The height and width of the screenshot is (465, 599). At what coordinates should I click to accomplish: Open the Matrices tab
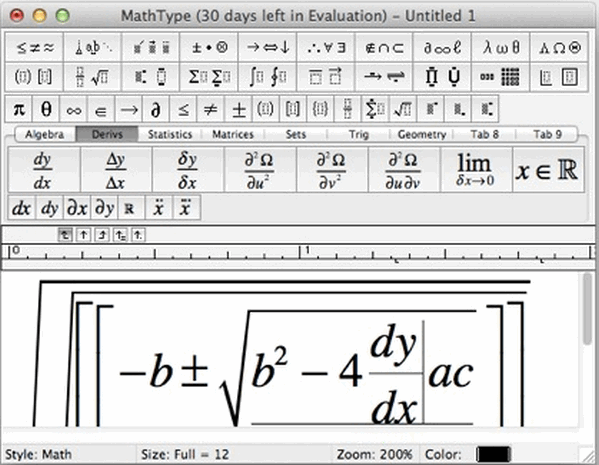point(233,134)
